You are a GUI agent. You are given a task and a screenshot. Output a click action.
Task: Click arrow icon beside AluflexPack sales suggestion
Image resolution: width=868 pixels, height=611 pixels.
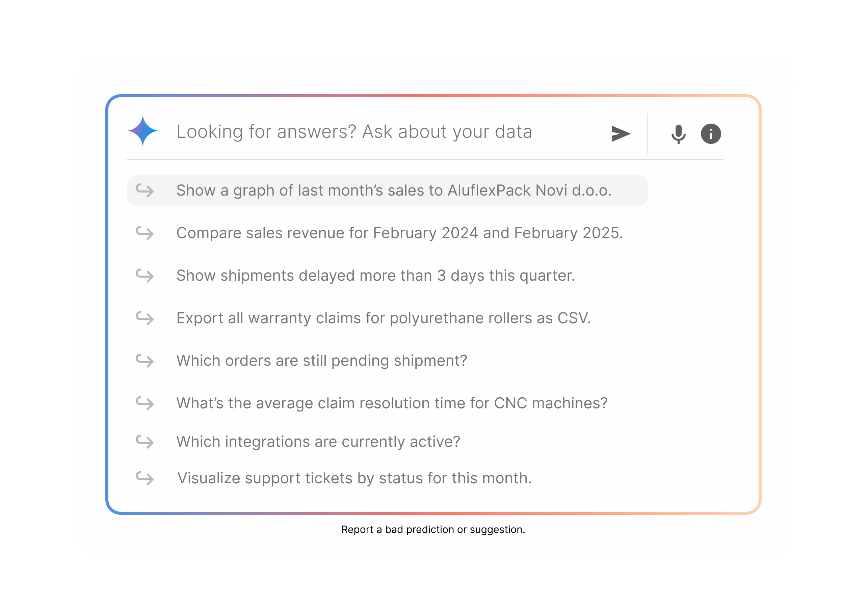point(145,190)
